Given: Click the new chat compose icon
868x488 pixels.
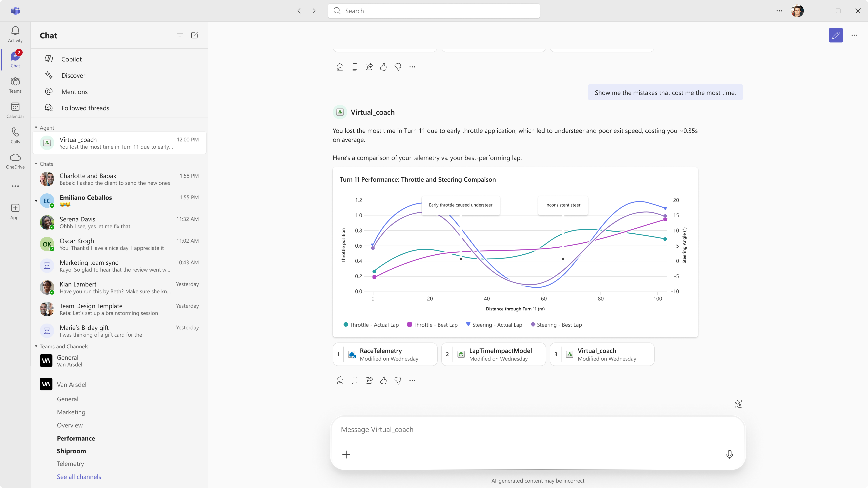Looking at the screenshot, I should pyautogui.click(x=194, y=35).
